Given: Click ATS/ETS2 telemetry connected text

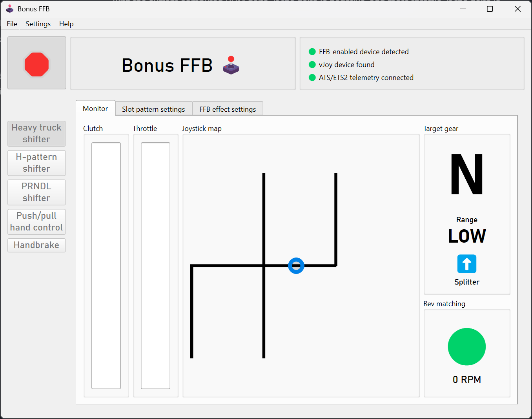Looking at the screenshot, I should coord(366,78).
